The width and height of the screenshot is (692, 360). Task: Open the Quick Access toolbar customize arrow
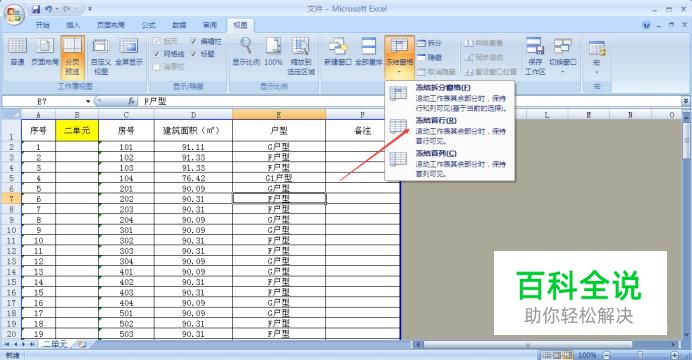point(90,9)
